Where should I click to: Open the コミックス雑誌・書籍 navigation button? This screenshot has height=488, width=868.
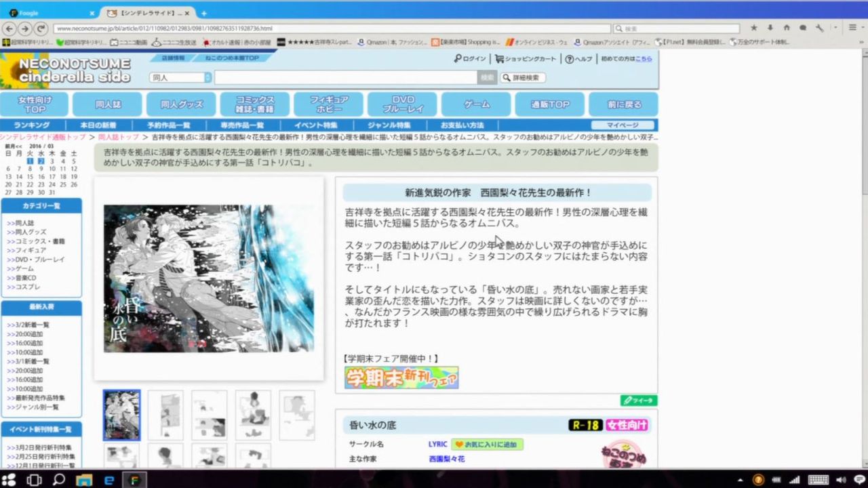(x=255, y=104)
